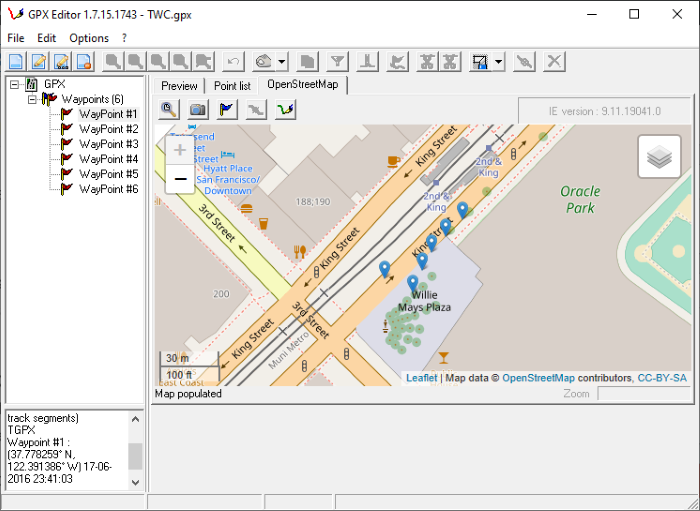Click the greyed broken chain link icon
This screenshot has width=700, height=511.
click(524, 61)
